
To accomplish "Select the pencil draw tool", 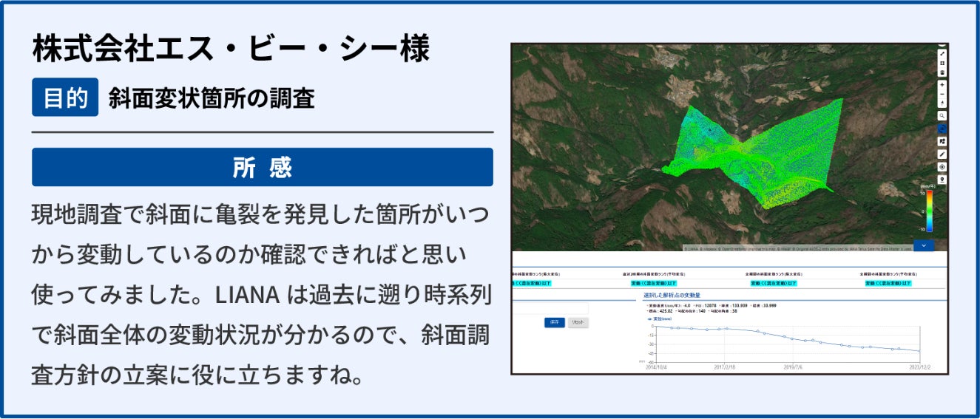I will [x=942, y=154].
